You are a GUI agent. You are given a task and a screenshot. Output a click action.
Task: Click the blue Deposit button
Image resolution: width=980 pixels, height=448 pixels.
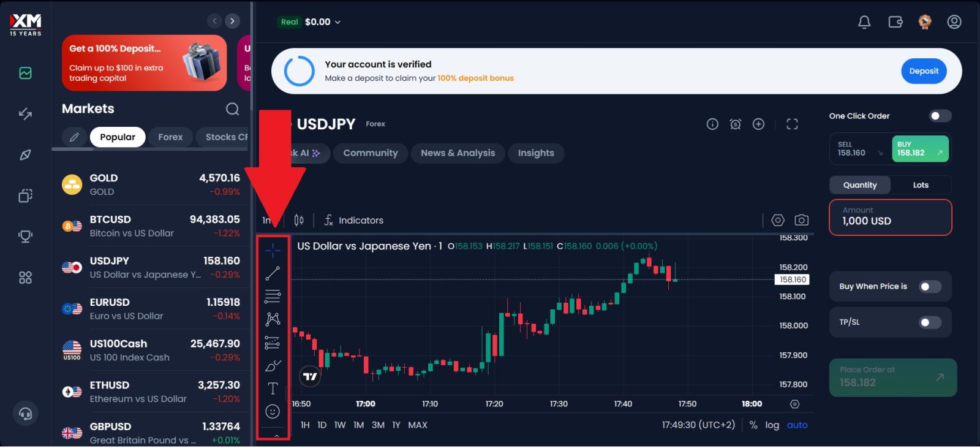point(923,71)
